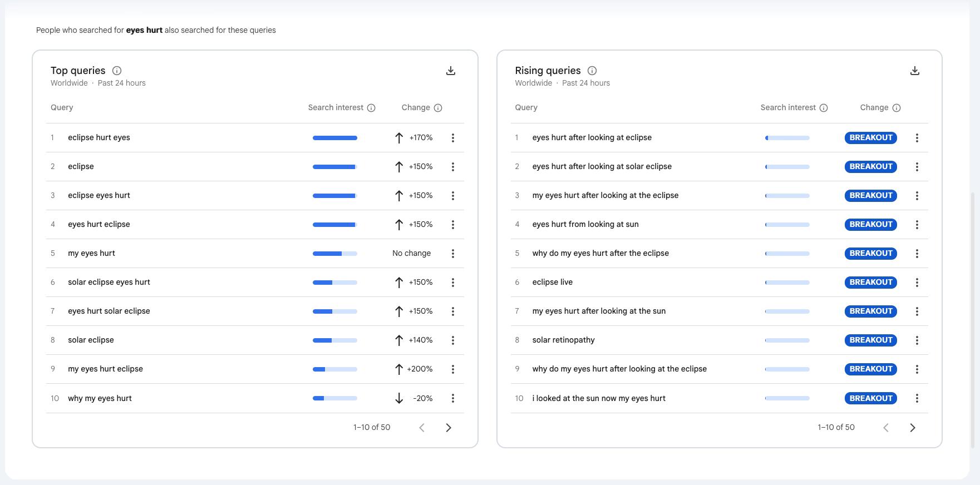Open more options for 'why my eyes hurt'

[x=453, y=398]
